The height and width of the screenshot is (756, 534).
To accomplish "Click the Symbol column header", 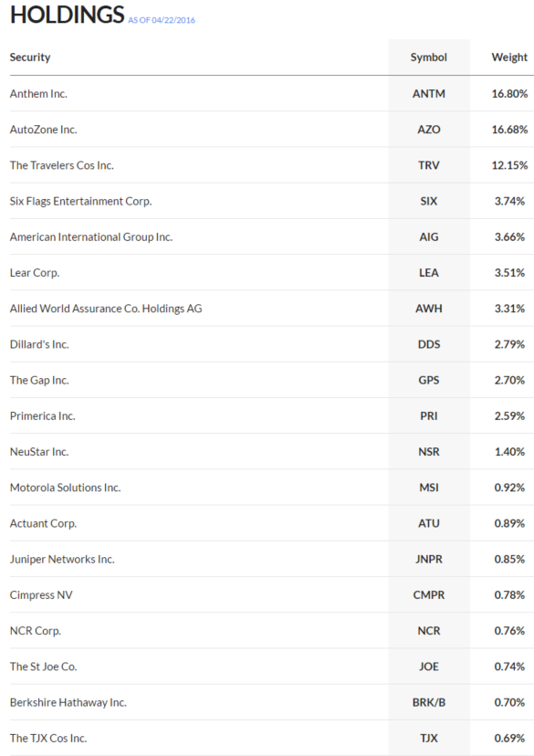I will coord(428,58).
